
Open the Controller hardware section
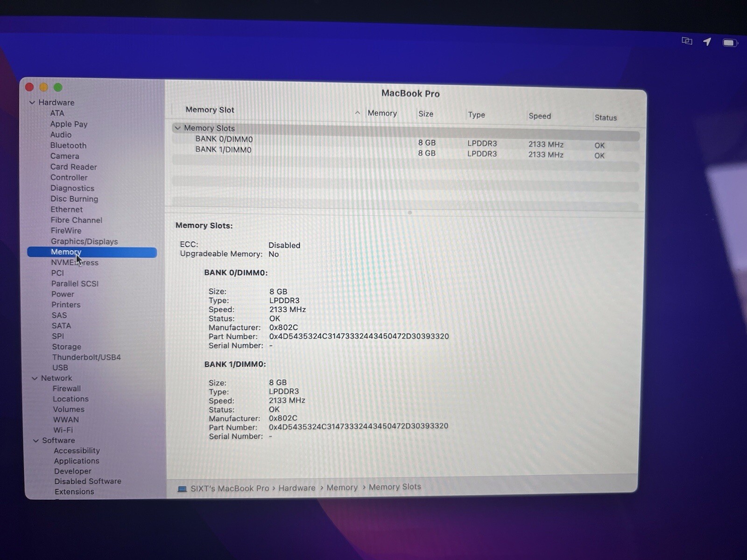pos(69,178)
